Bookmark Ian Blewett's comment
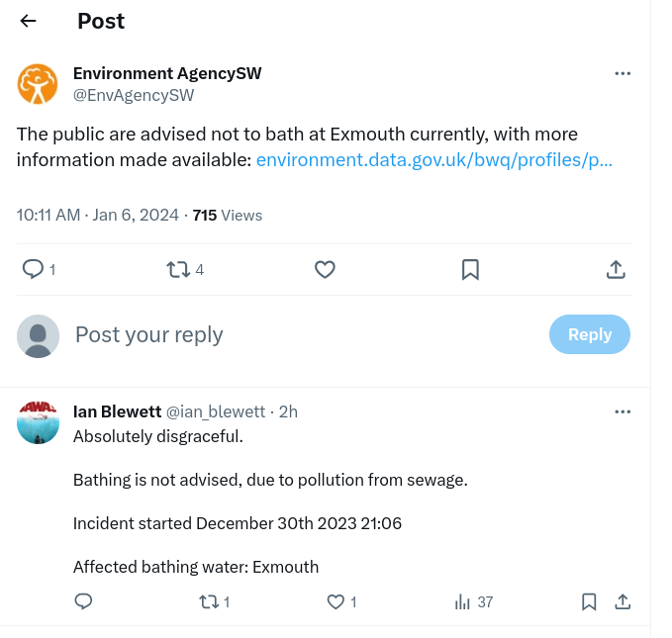The image size is (672, 638). point(589,601)
